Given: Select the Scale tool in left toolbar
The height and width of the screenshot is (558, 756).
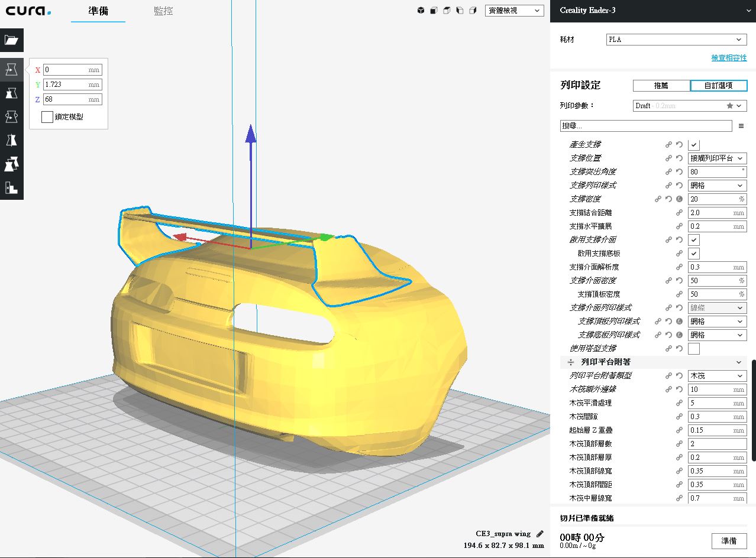Looking at the screenshot, I should coord(11,93).
